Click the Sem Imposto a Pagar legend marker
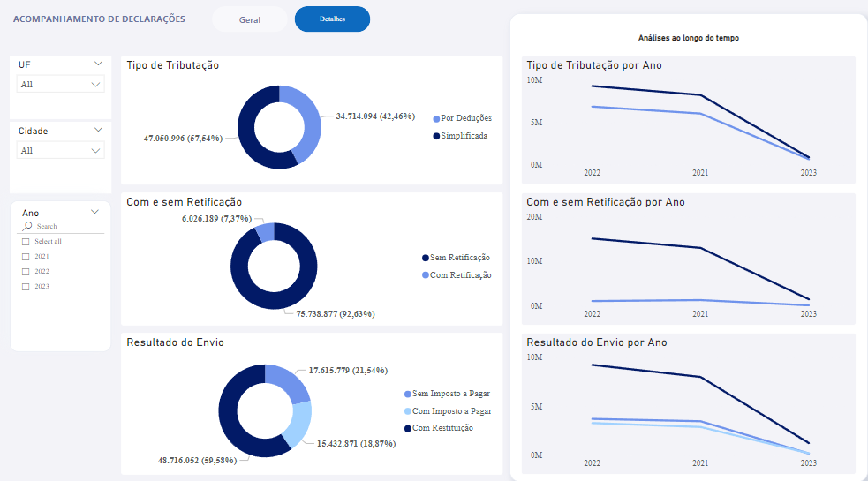The width and height of the screenshot is (868, 481). click(x=407, y=394)
